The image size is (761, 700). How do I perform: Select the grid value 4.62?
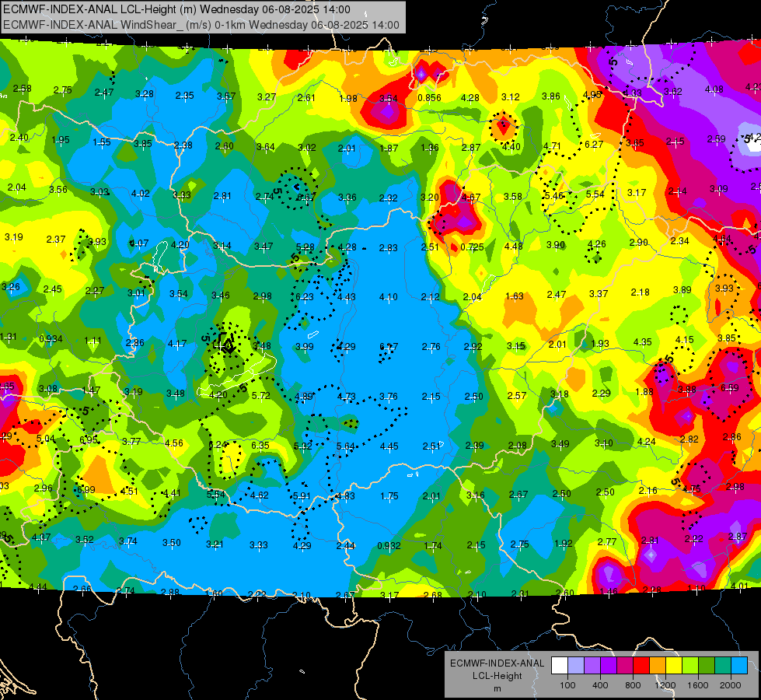259,495
